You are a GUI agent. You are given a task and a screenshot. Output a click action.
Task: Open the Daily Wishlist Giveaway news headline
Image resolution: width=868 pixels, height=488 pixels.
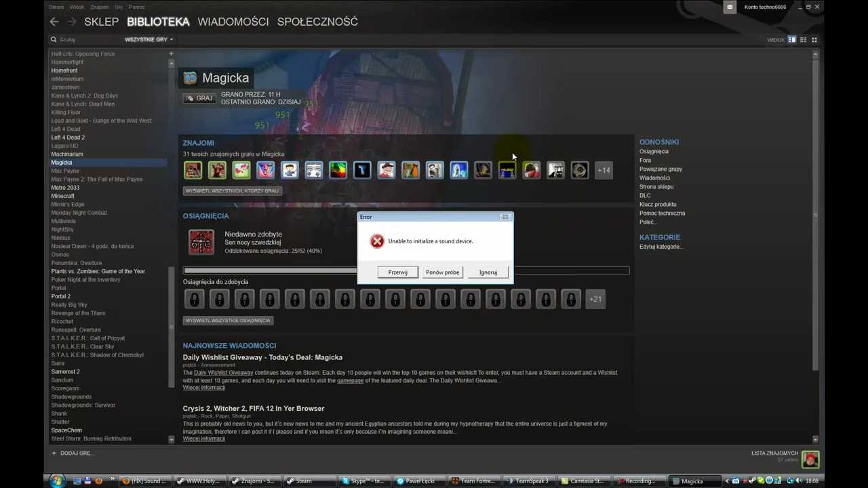point(262,357)
